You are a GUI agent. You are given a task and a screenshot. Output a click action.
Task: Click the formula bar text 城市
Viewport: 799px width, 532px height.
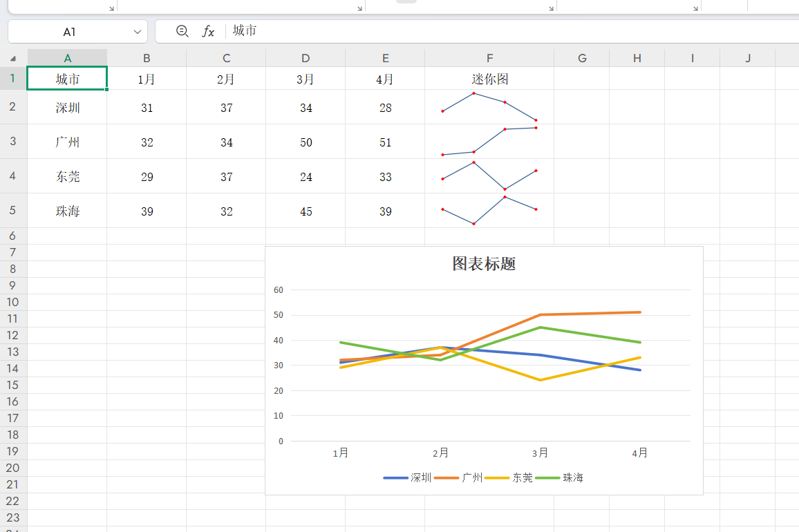245,31
